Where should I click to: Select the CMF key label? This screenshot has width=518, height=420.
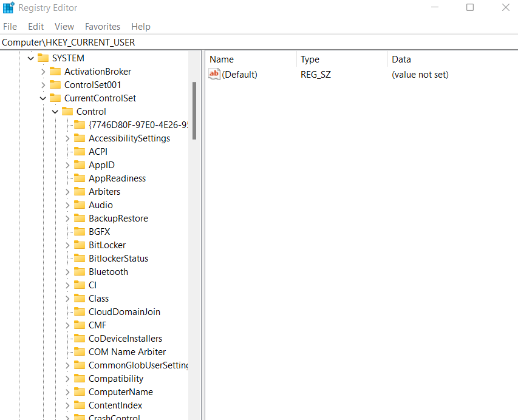point(97,325)
